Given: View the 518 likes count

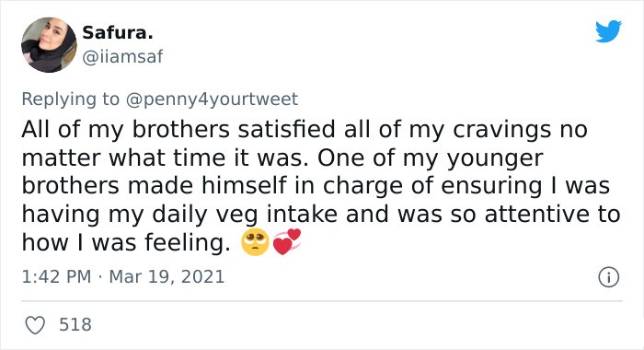Looking at the screenshot, I should (75, 324).
